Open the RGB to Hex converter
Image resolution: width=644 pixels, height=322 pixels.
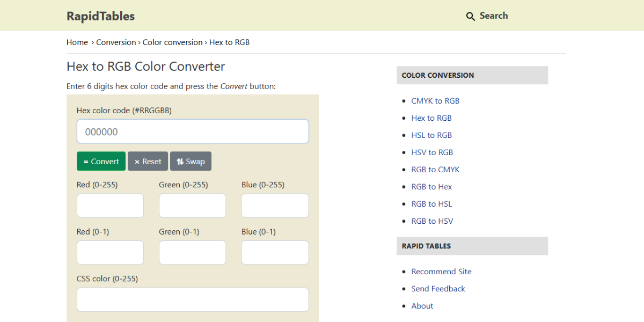pyautogui.click(x=431, y=187)
